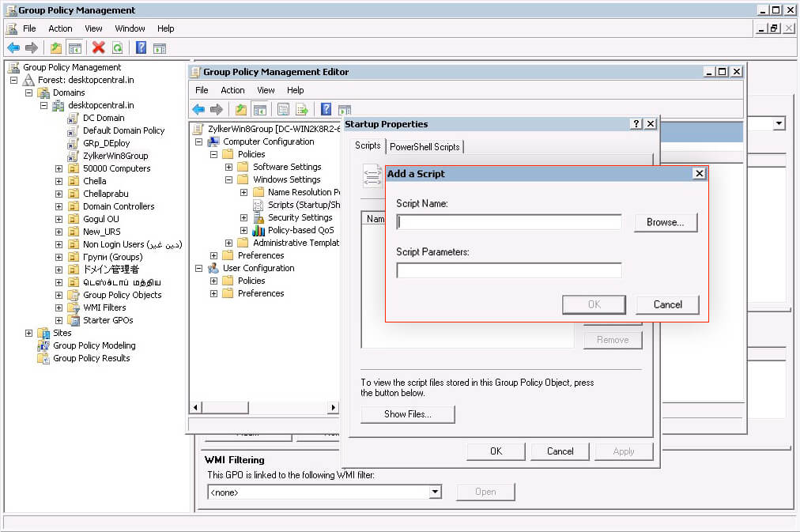Open Help using the question mark toolbar icon
This screenshot has height=532, width=800.
[x=140, y=47]
